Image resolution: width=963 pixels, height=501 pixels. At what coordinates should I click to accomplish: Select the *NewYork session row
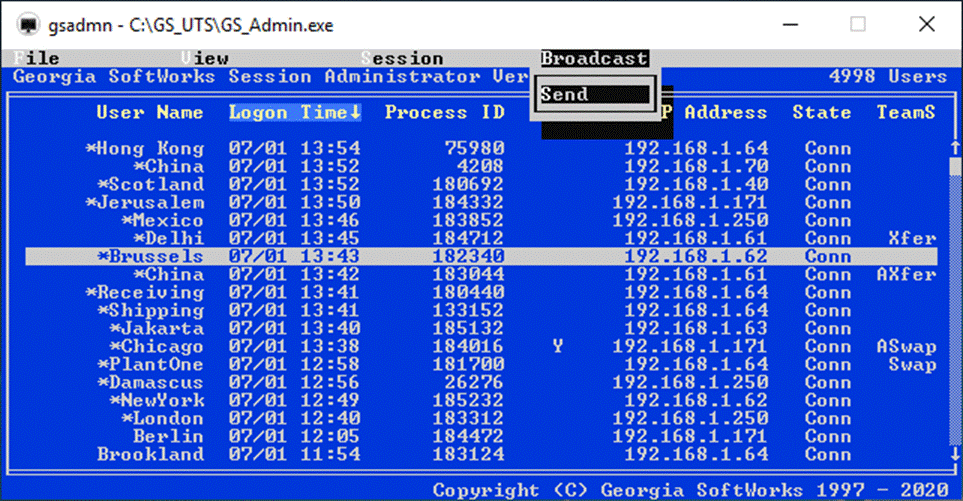tap(482, 400)
